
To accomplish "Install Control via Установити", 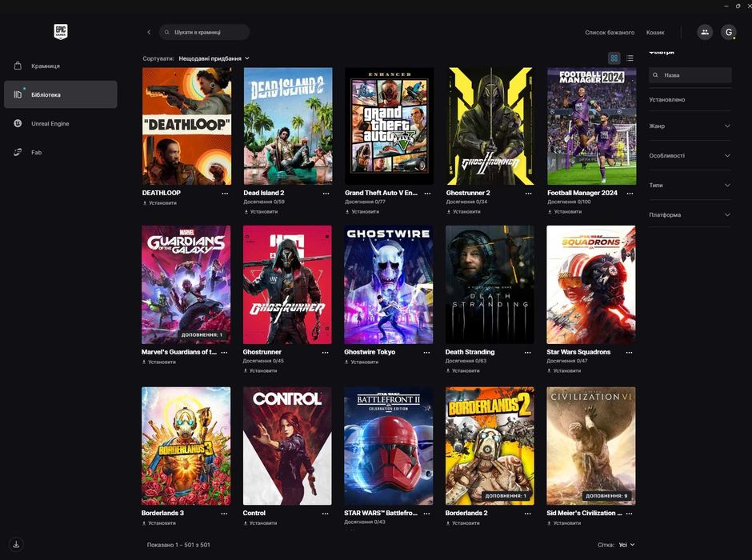I will pos(261,523).
